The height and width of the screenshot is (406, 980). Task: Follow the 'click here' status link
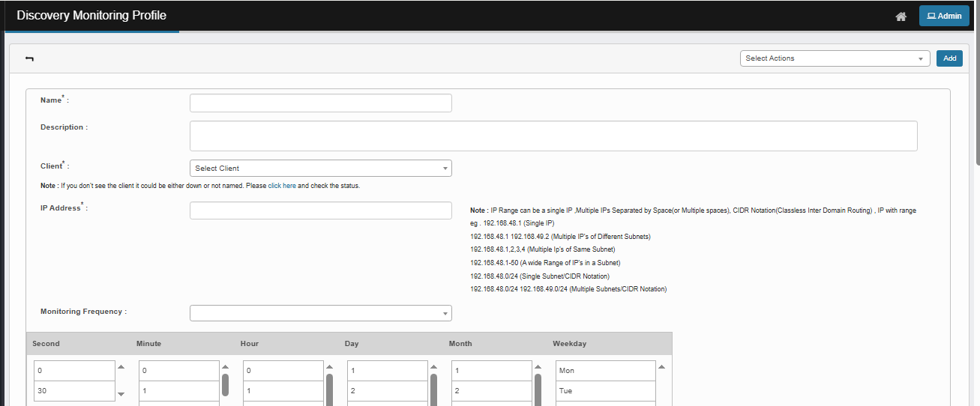282,186
